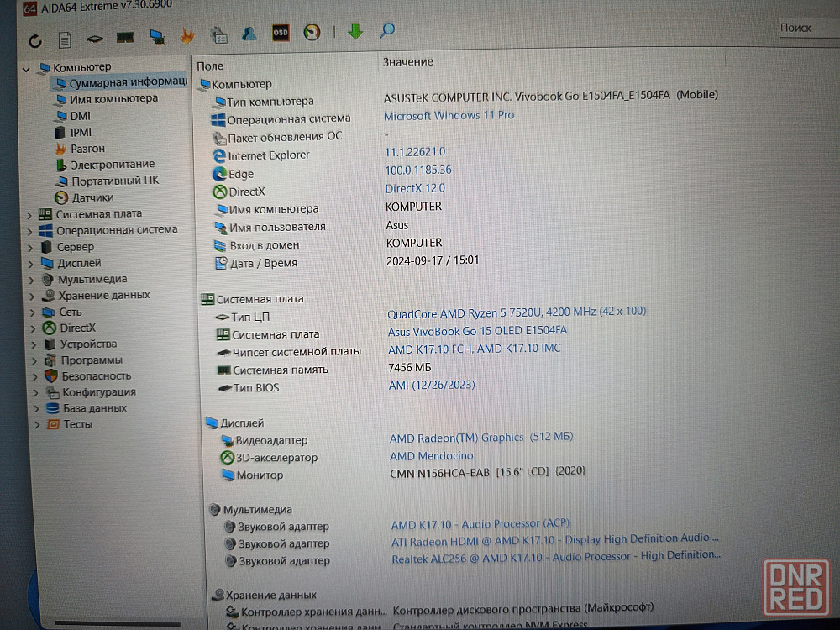Image resolution: width=840 pixels, height=630 pixels.
Task: Expand the Мультимедиа tree node
Action: click(32, 281)
